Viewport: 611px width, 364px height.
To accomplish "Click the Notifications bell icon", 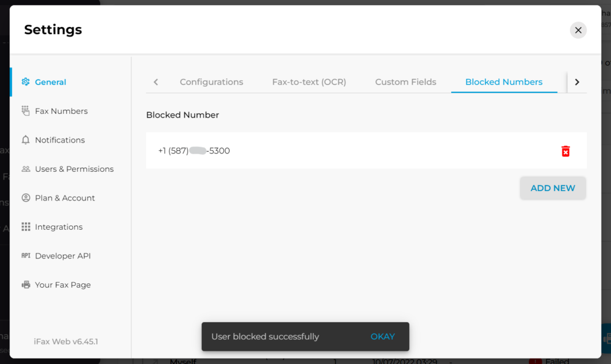I will (x=26, y=140).
